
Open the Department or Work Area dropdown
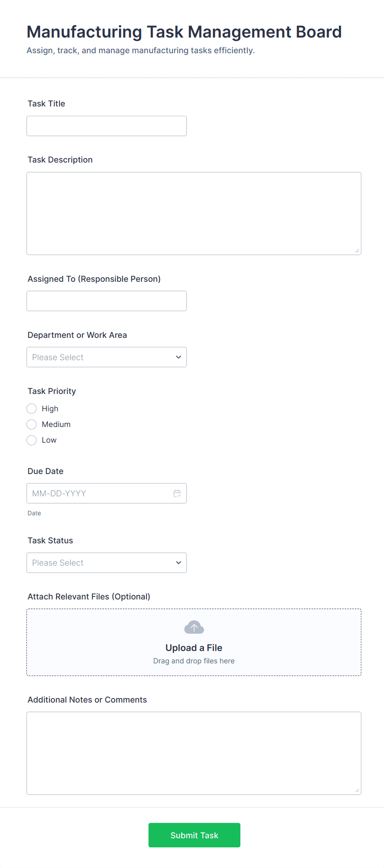coord(106,357)
